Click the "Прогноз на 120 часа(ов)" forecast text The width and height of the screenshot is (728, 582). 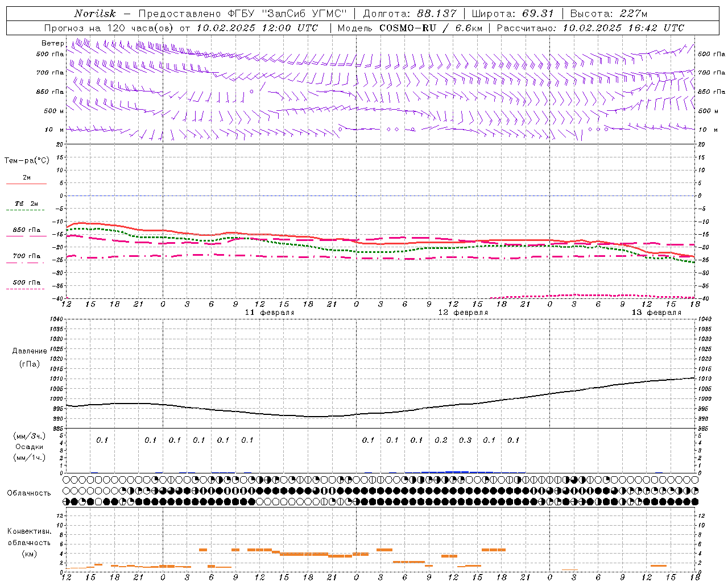pos(109,28)
